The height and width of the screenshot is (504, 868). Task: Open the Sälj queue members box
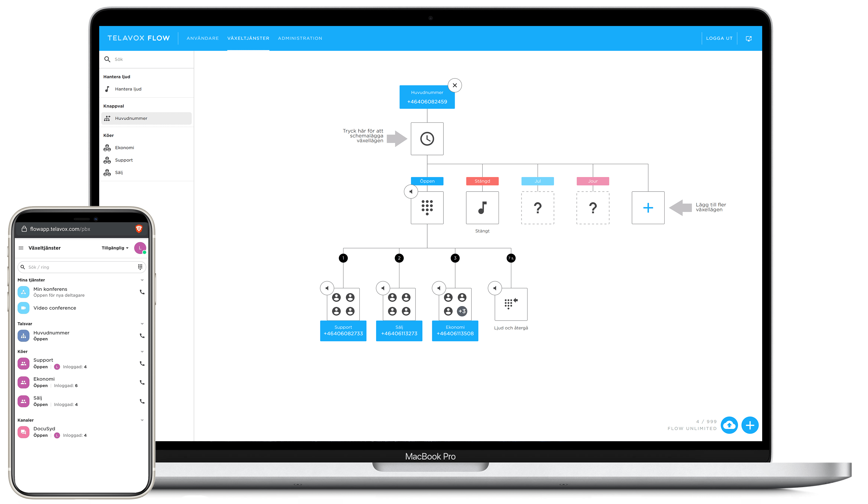pos(399,304)
